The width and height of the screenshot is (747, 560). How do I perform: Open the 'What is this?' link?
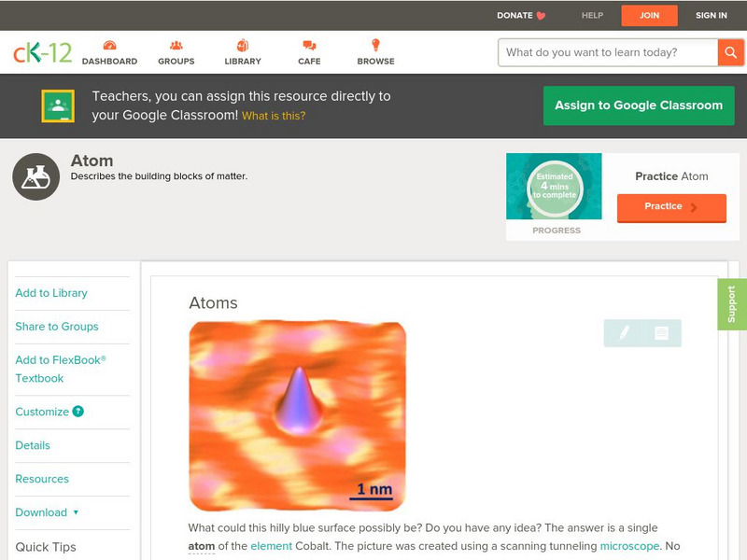click(x=274, y=116)
